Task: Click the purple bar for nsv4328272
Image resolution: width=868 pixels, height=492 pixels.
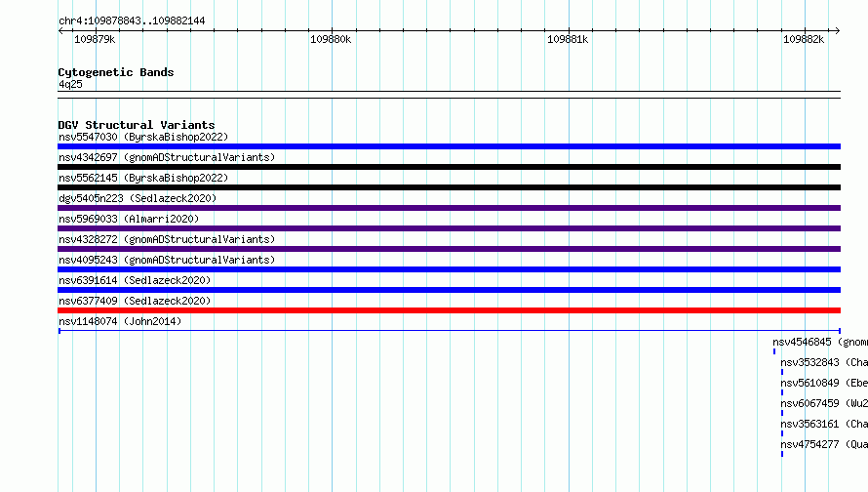Action: tap(449, 249)
